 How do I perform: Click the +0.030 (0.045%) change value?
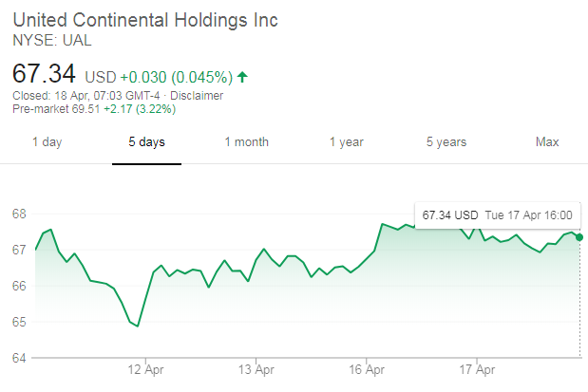click(175, 77)
